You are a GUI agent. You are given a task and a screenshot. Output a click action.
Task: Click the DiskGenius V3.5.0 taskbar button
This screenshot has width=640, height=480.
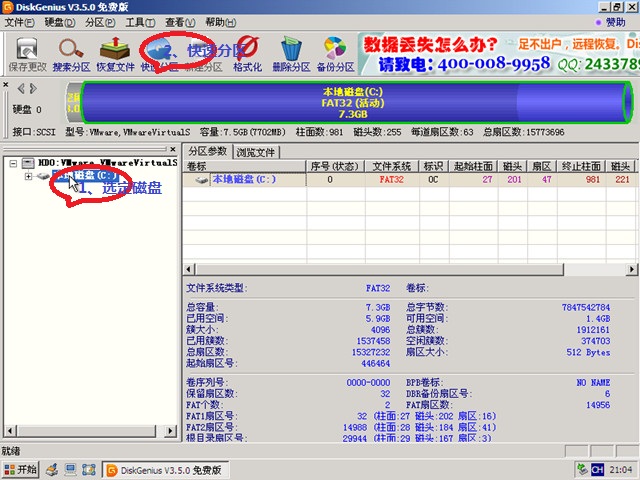click(x=165, y=470)
